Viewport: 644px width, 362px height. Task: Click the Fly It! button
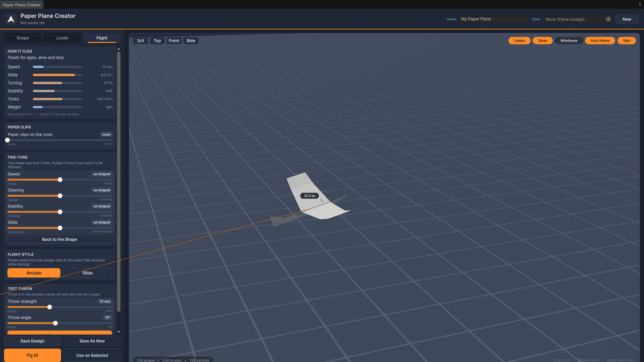tap(33, 356)
